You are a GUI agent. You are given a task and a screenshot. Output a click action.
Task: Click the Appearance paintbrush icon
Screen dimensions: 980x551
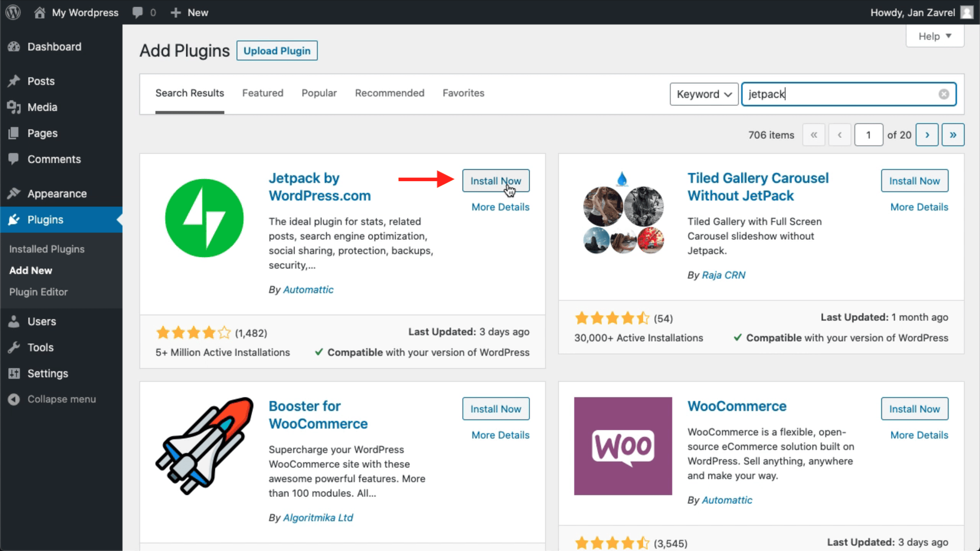(14, 193)
